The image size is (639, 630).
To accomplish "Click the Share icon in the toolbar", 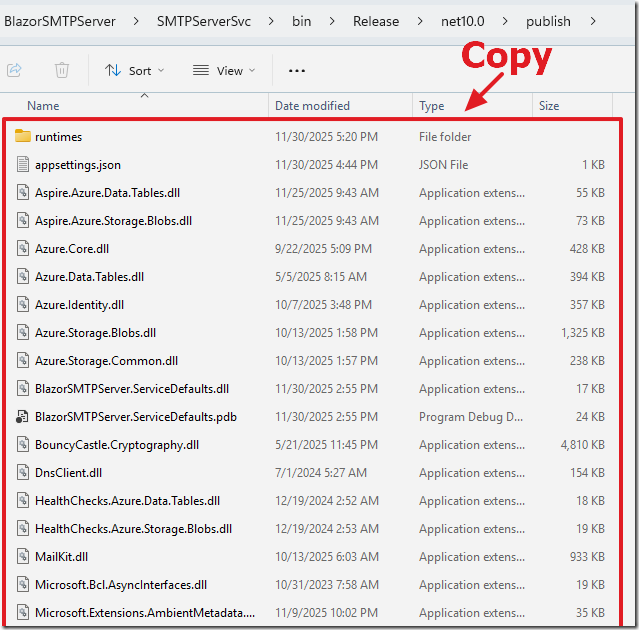I will [x=15, y=70].
